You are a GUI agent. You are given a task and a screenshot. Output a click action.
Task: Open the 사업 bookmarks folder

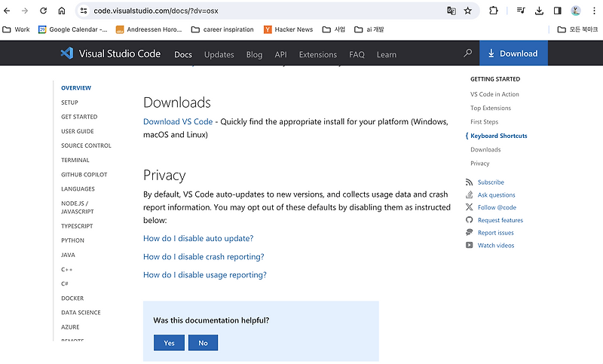pos(334,29)
